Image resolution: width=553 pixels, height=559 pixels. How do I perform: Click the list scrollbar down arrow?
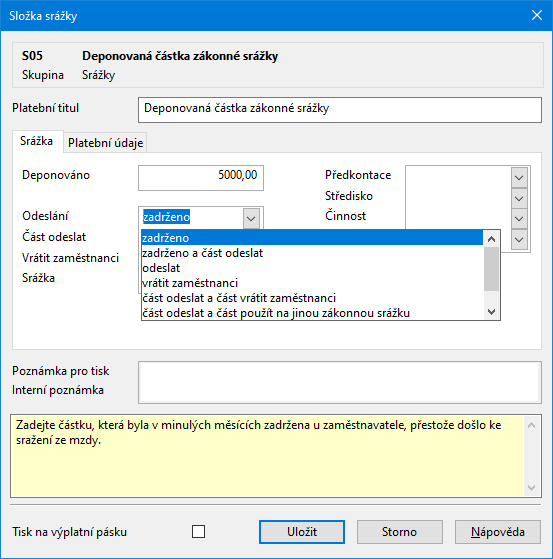[x=492, y=312]
